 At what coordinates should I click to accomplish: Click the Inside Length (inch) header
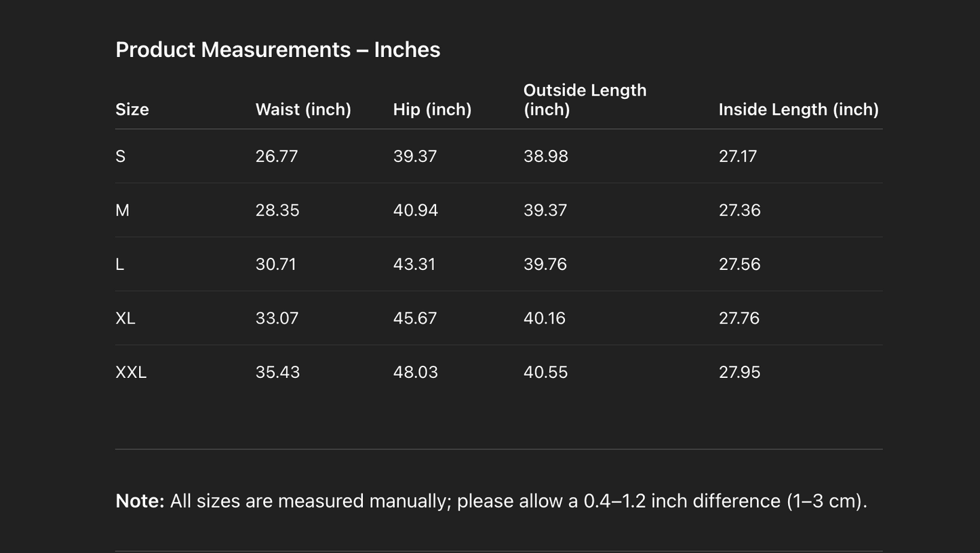pyautogui.click(x=798, y=109)
